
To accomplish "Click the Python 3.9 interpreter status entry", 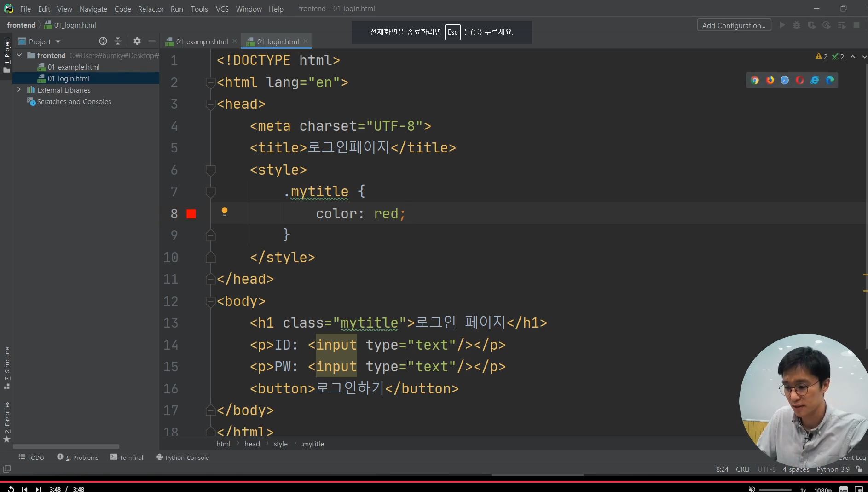I will (x=833, y=469).
